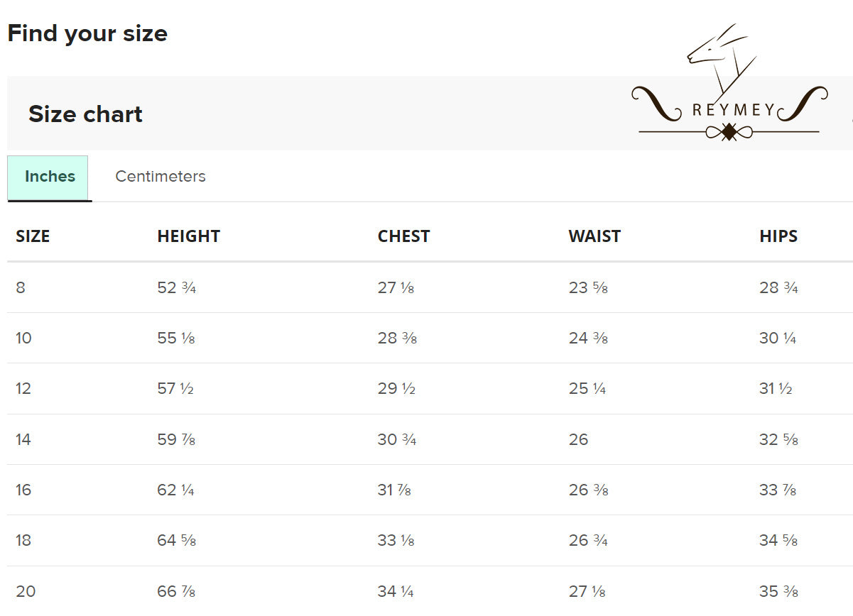This screenshot has width=853, height=616.
Task: Select size 8 row label
Action: (20, 287)
